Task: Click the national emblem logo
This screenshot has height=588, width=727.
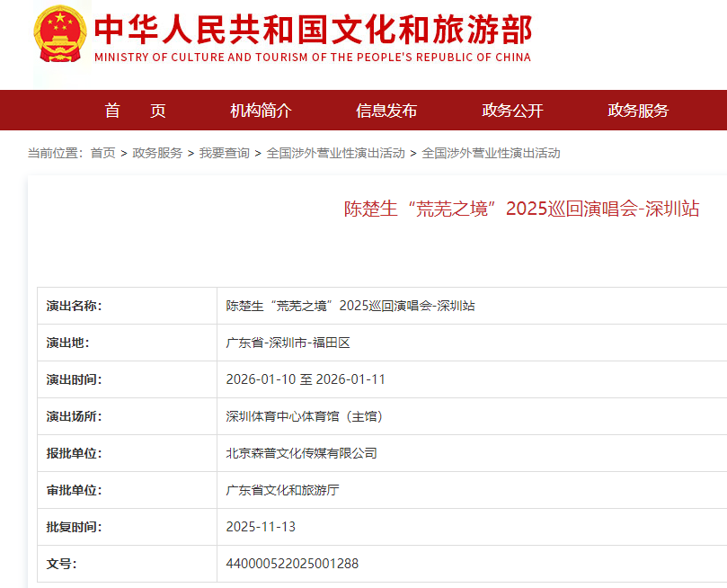Action: 60,33
